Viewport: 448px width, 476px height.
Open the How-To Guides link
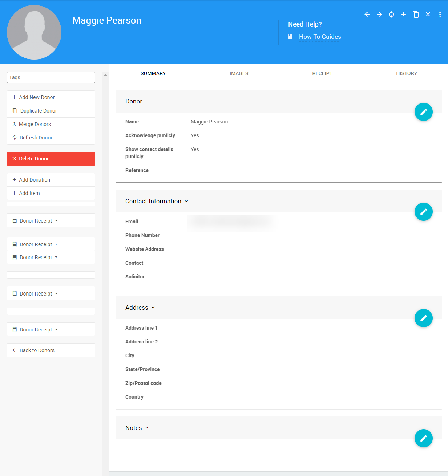pos(320,37)
